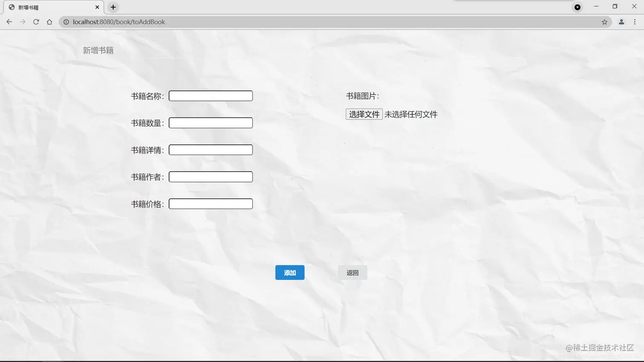Open the browser home page icon
Image resolution: width=644 pixels, height=362 pixels.
point(49,22)
